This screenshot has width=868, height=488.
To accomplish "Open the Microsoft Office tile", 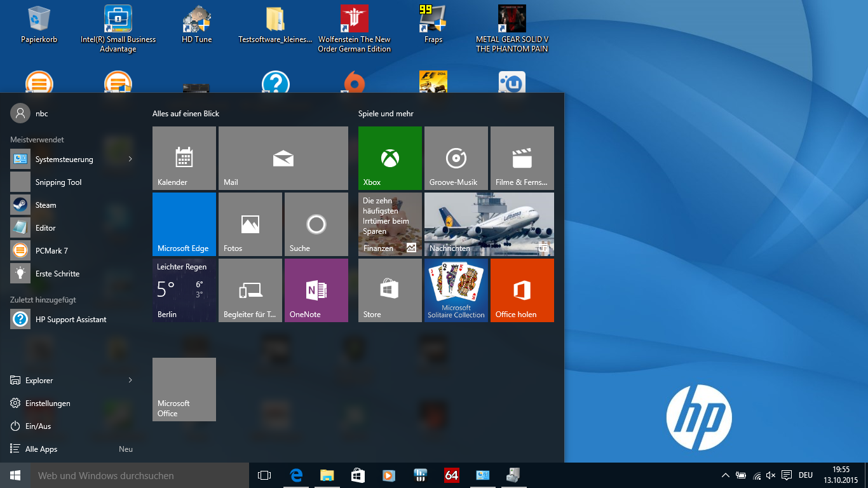I will coord(184,390).
